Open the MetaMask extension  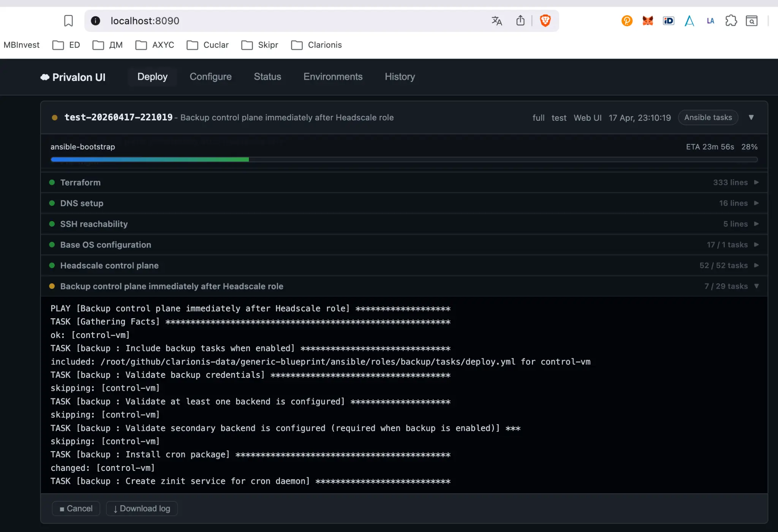(x=648, y=21)
